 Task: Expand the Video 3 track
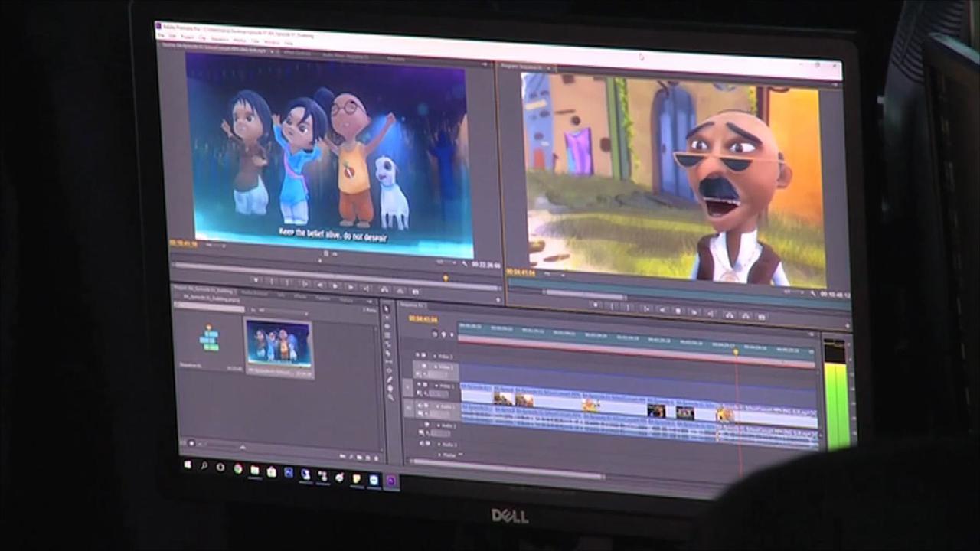[x=434, y=356]
